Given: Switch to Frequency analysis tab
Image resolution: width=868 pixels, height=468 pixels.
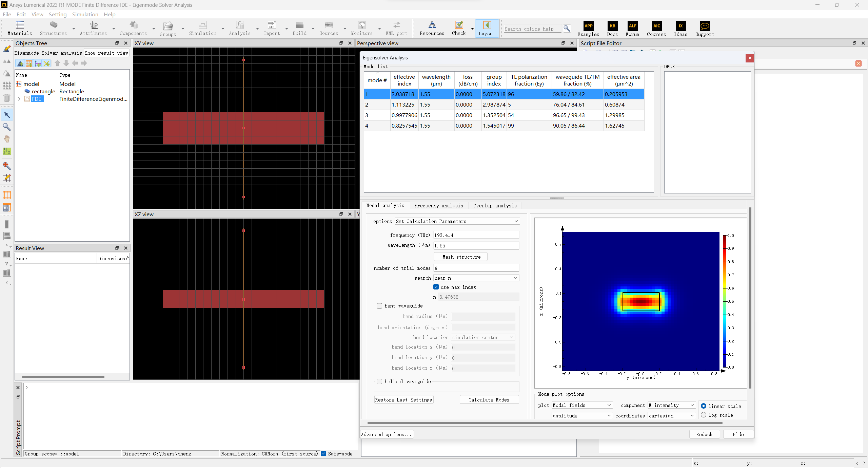Looking at the screenshot, I should tap(438, 206).
